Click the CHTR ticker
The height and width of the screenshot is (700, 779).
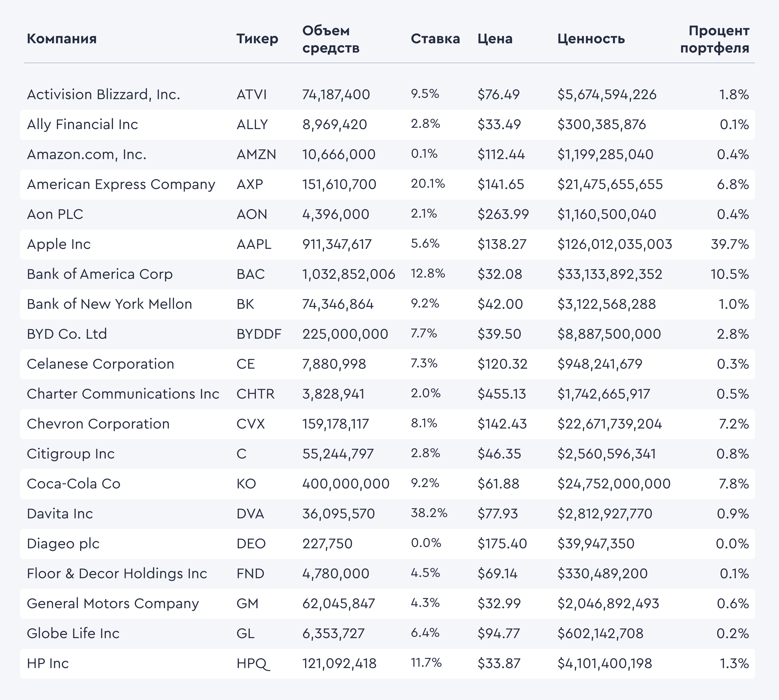pyautogui.click(x=256, y=394)
